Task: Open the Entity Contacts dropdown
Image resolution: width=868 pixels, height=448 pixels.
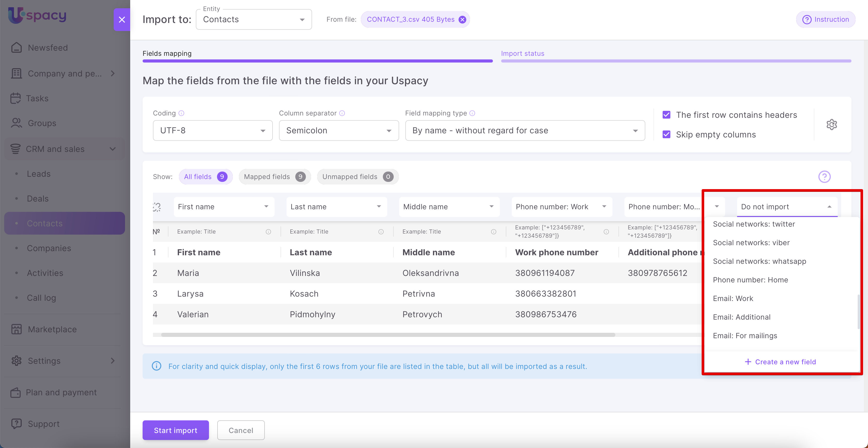Action: (253, 20)
